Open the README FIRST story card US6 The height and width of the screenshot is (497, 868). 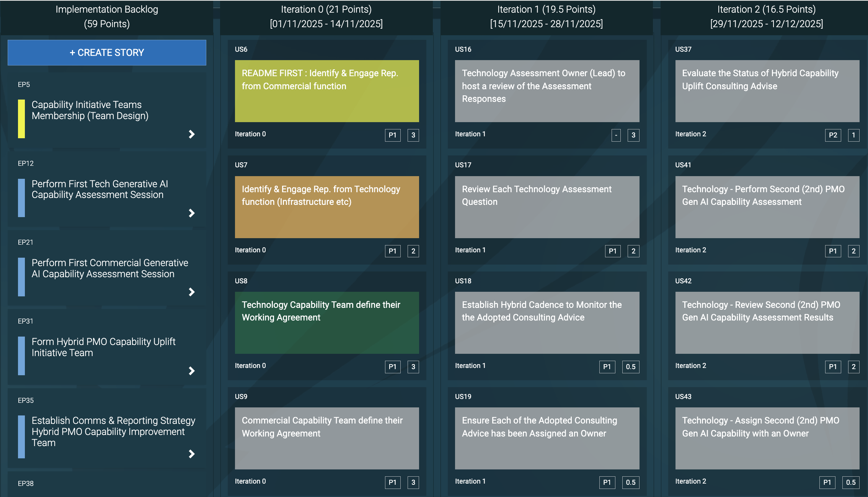click(x=326, y=91)
